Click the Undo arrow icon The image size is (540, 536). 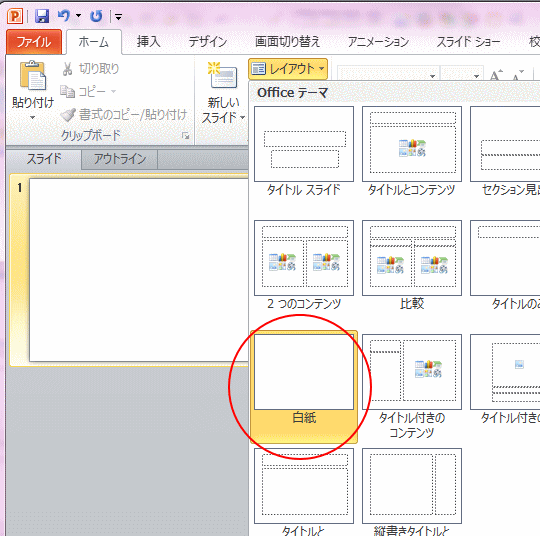pyautogui.click(x=64, y=16)
